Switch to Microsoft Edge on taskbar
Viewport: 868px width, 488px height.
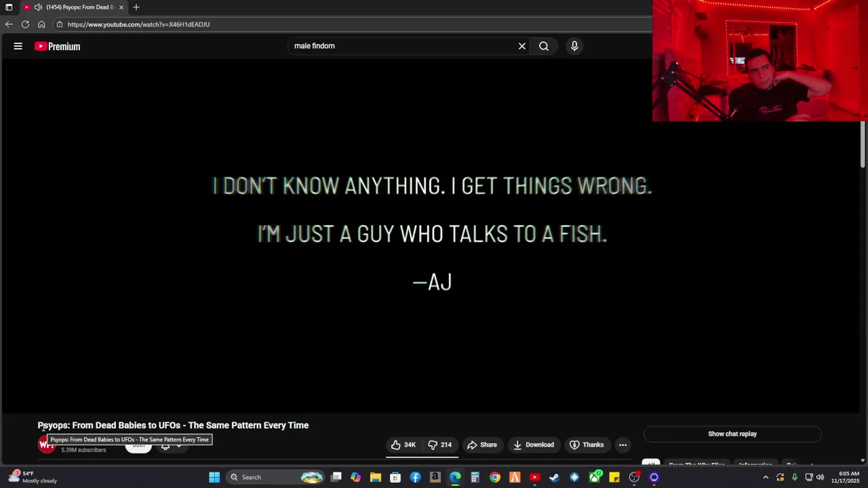coord(455,477)
